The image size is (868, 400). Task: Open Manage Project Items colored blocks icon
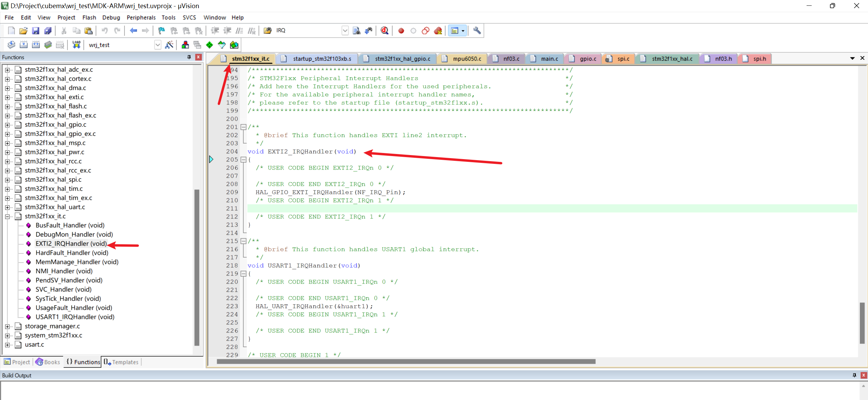pyautogui.click(x=185, y=45)
